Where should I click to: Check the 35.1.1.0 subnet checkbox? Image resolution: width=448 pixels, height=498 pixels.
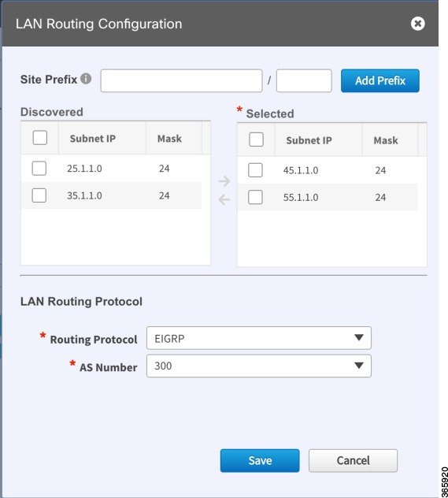(x=39, y=195)
